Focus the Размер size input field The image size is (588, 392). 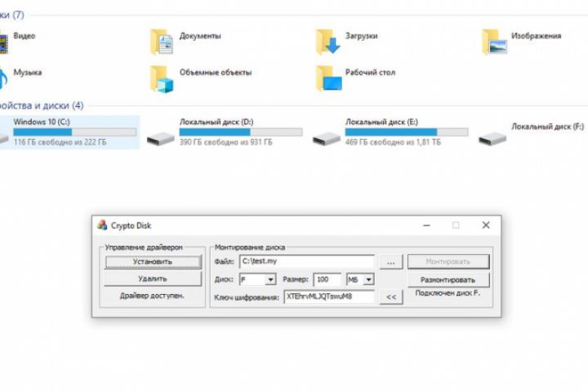coord(327,279)
